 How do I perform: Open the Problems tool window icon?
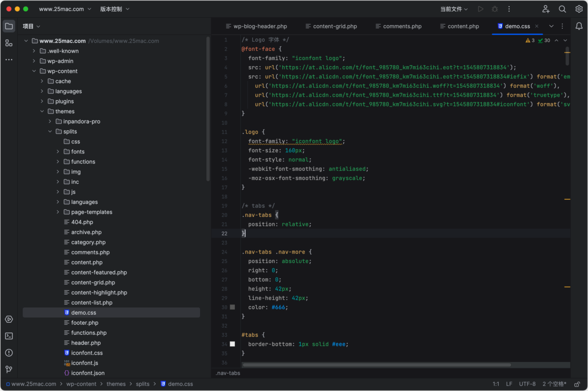9,353
